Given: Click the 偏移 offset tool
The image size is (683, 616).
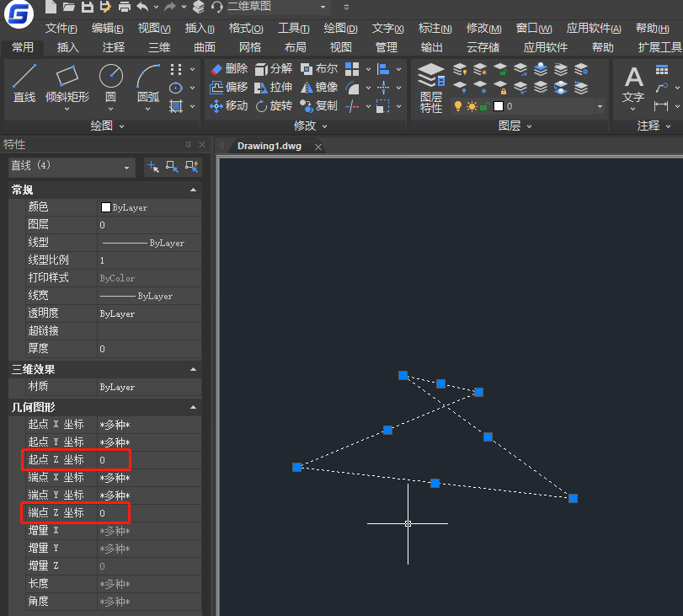Looking at the screenshot, I should 229,88.
